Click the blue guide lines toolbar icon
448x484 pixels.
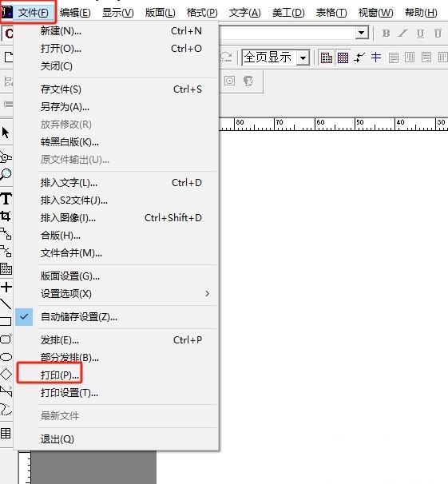[376, 58]
